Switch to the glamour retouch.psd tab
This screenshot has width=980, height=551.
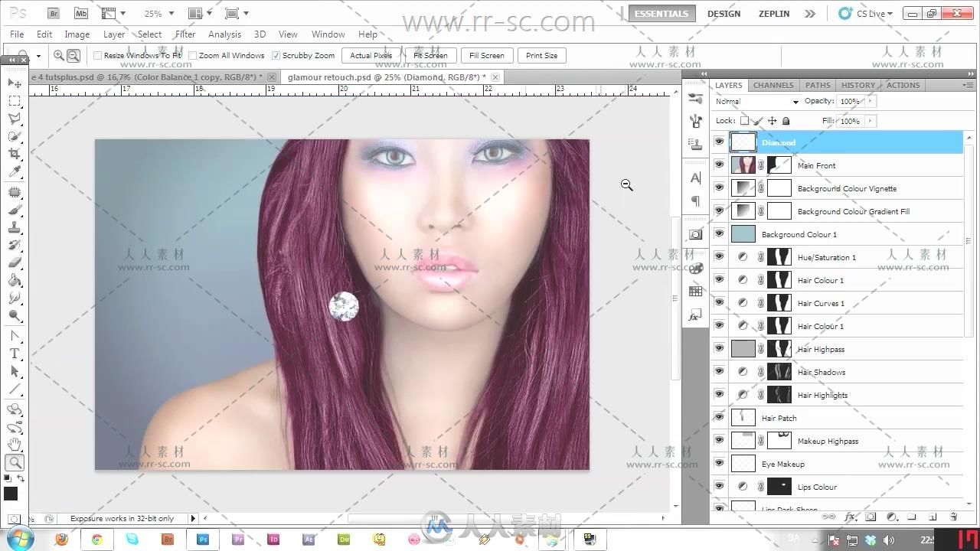392,77
